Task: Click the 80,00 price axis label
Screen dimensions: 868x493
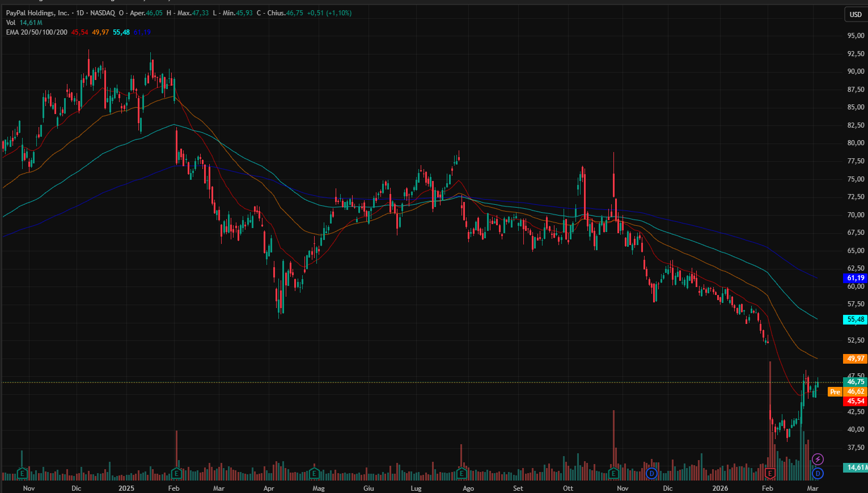Action: [856, 143]
